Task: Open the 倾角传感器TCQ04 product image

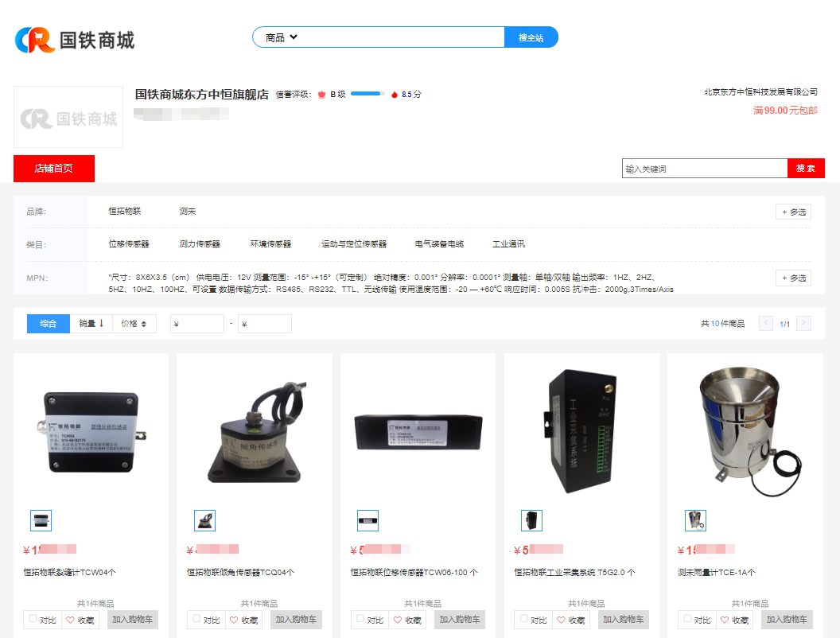Action: (255, 432)
